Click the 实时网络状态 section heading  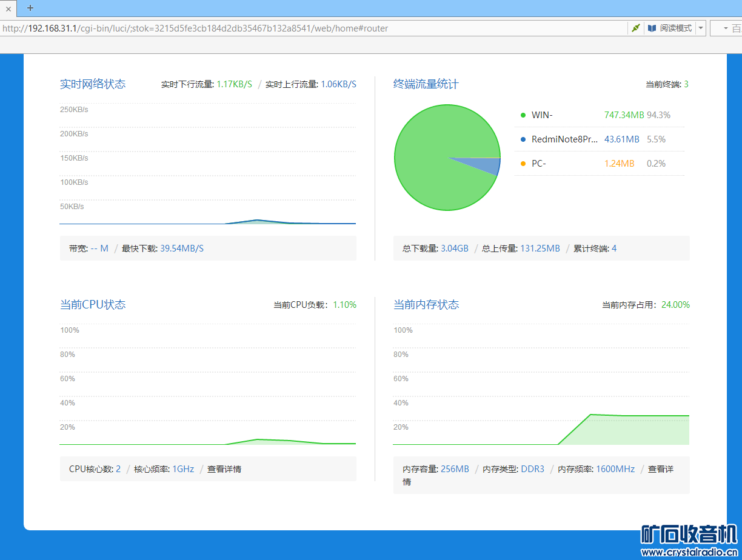click(93, 84)
